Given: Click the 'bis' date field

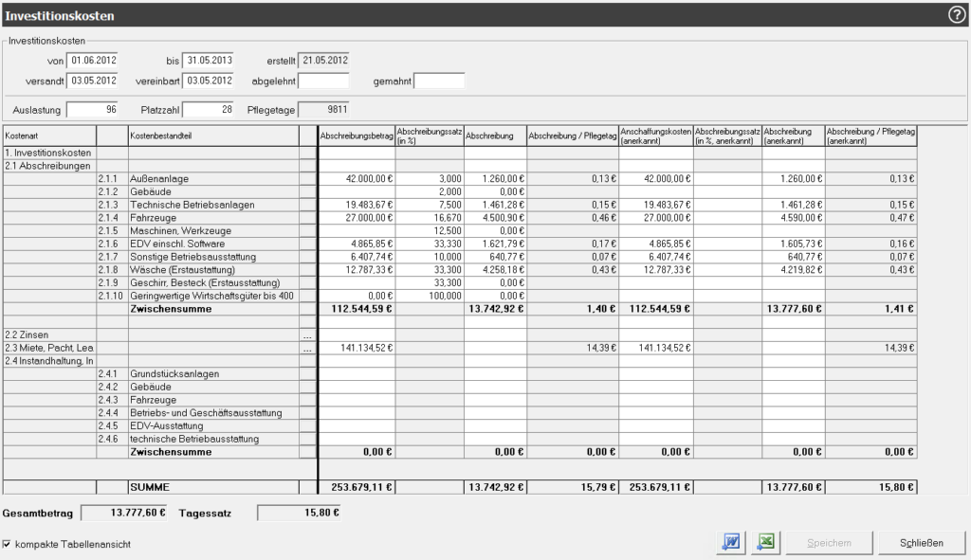Looking at the screenshot, I should tap(208, 61).
